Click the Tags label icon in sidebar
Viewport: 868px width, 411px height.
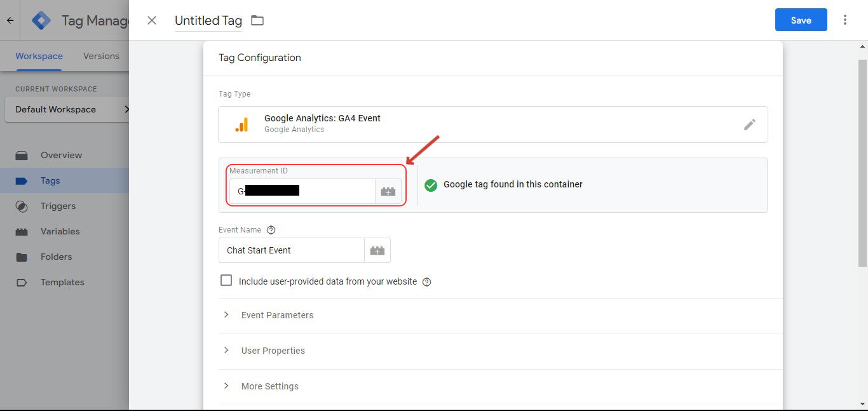click(x=22, y=180)
